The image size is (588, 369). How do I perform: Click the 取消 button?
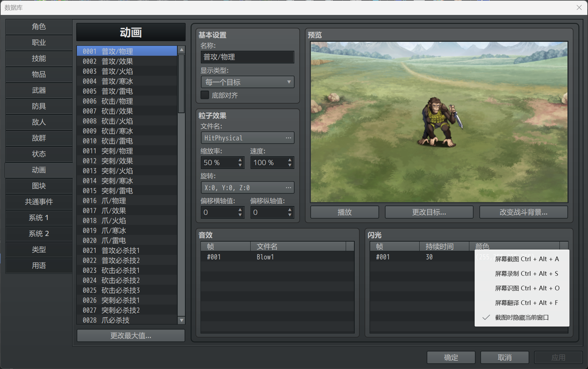click(x=505, y=357)
